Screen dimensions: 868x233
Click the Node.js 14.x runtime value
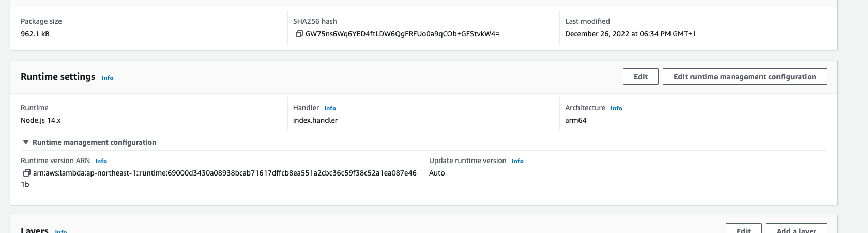[41, 120]
